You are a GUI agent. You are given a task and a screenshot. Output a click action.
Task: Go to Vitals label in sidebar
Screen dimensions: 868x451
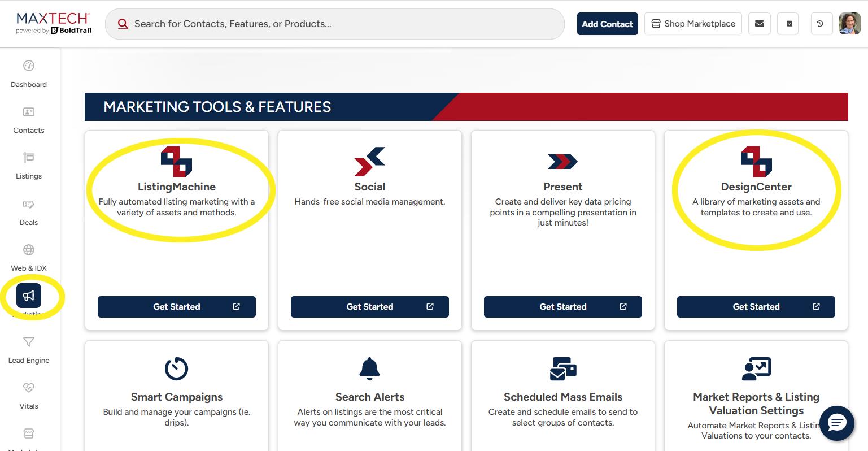(29, 406)
